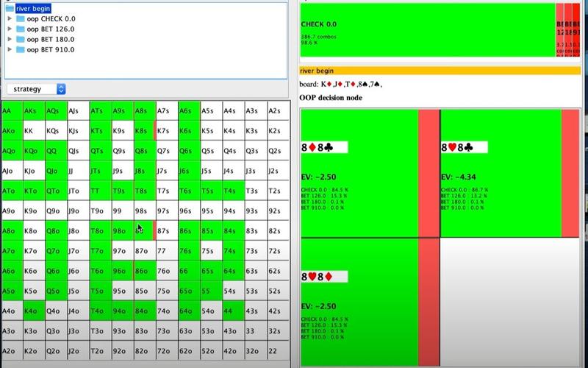The image size is (588, 368).
Task: Select the AA hand cell
Action: coord(12,111)
